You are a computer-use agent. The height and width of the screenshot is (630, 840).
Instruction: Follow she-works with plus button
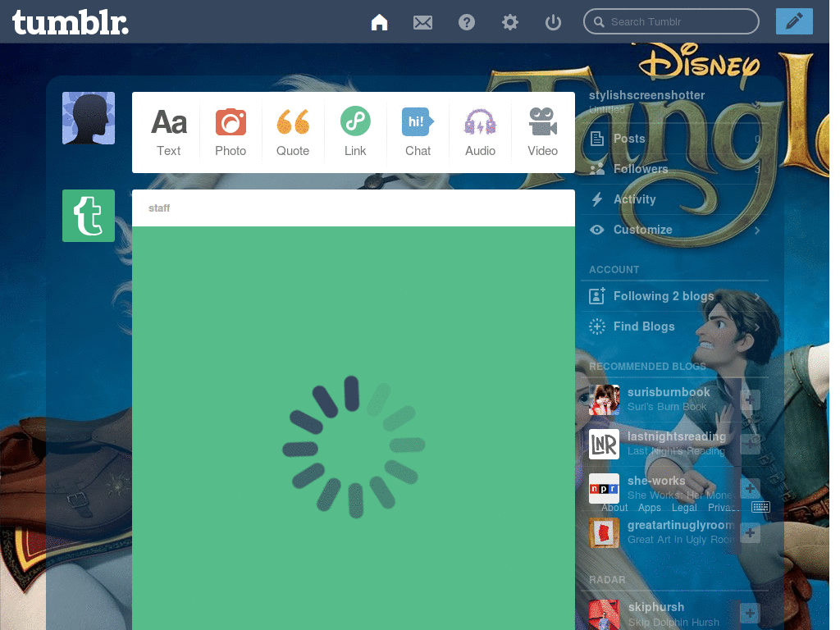tap(750, 489)
